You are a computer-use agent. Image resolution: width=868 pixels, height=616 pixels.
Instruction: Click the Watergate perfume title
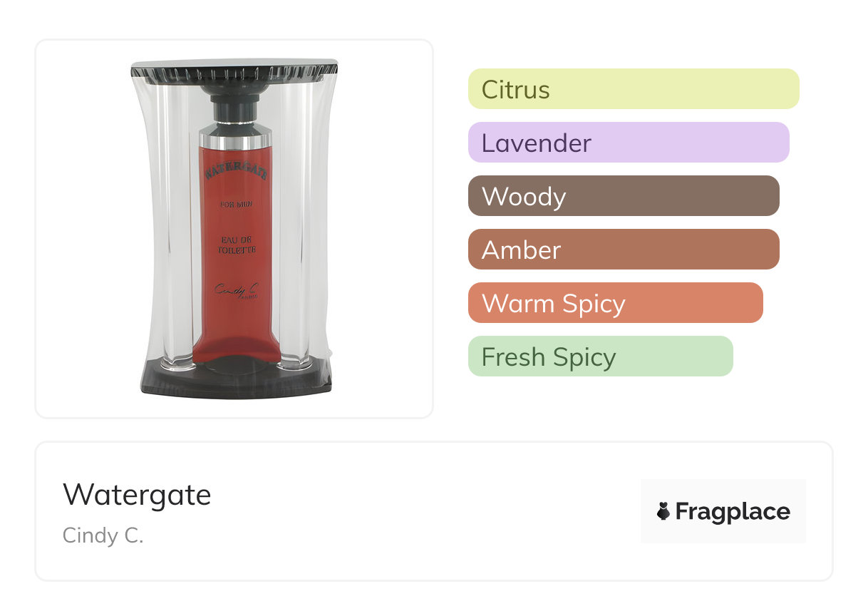pos(137,494)
